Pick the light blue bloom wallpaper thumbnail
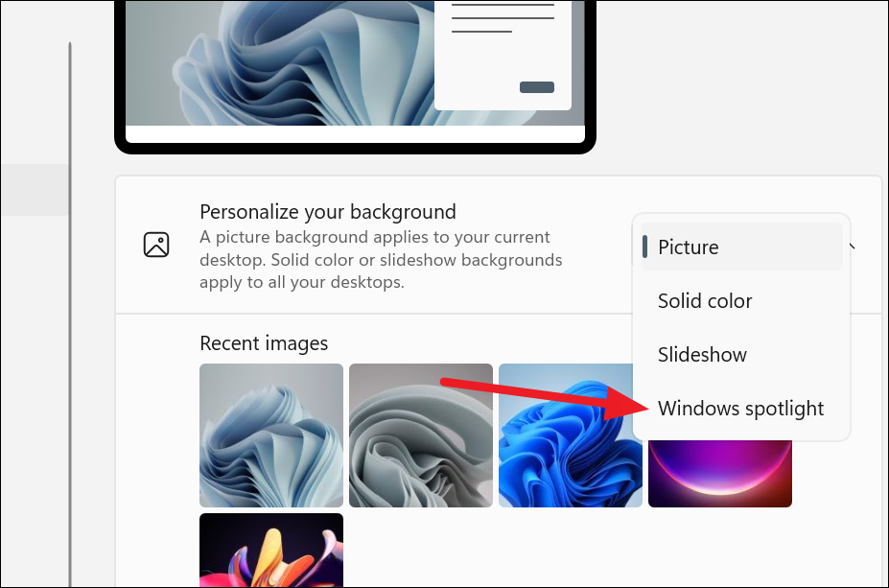The image size is (889, 588). 271,435
